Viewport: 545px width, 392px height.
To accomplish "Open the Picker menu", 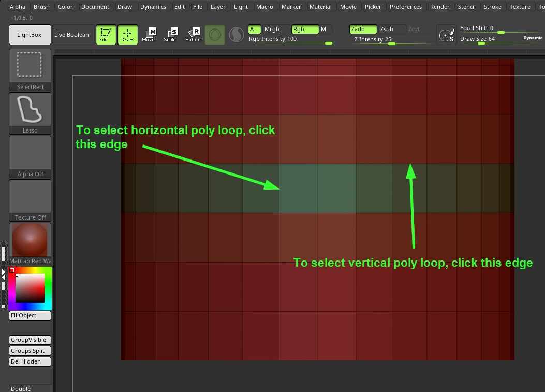I will click(373, 7).
